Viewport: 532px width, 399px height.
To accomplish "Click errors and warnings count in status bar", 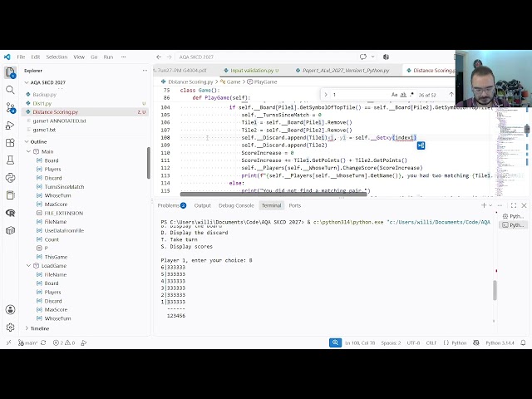I will (64, 342).
